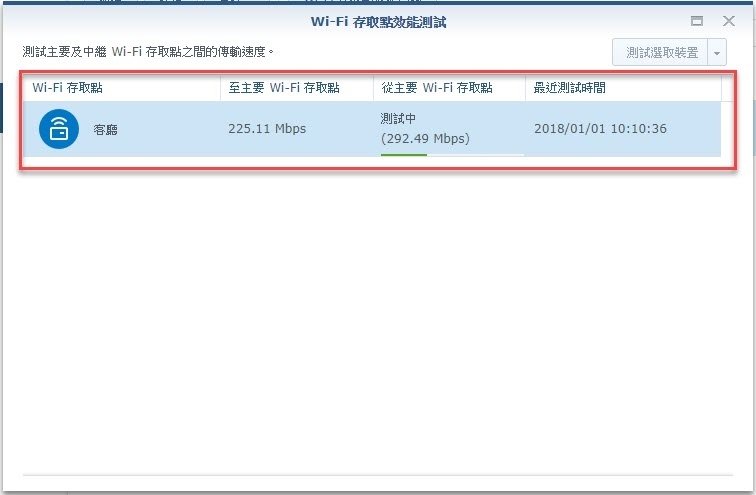
Task: Click the 測試主要及中繼 description text
Action: coord(148,52)
